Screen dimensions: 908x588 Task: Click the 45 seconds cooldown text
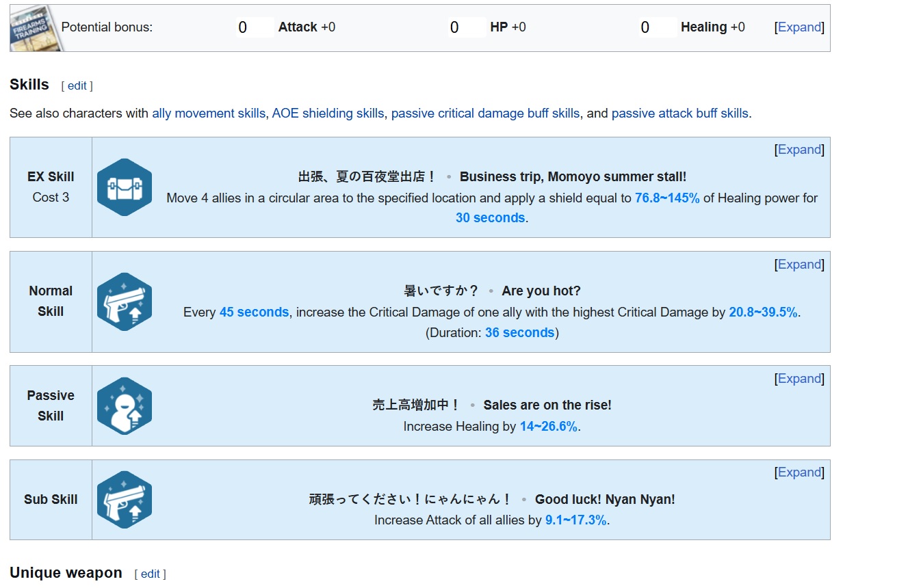254,312
